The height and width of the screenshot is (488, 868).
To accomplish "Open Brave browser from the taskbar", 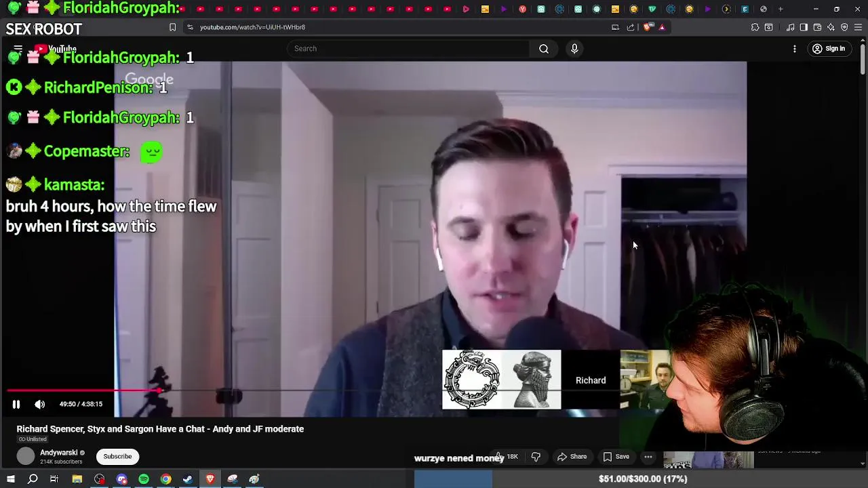I will [210, 479].
